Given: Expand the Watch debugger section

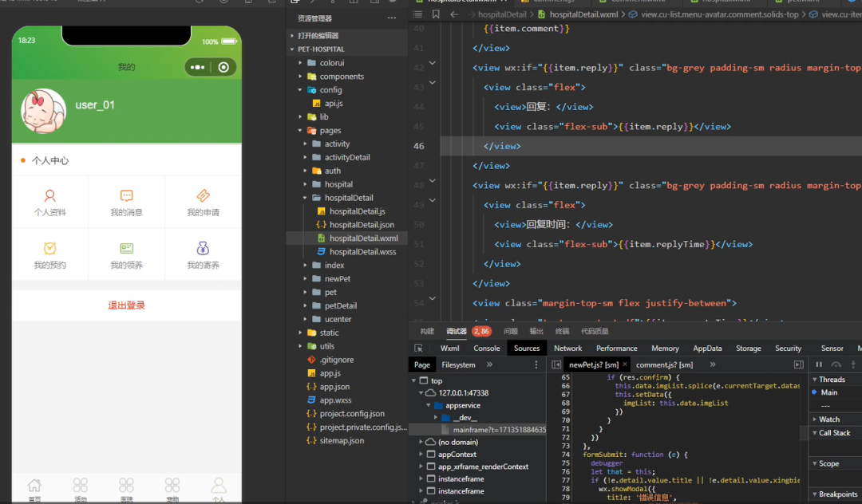Looking at the screenshot, I should [815, 419].
